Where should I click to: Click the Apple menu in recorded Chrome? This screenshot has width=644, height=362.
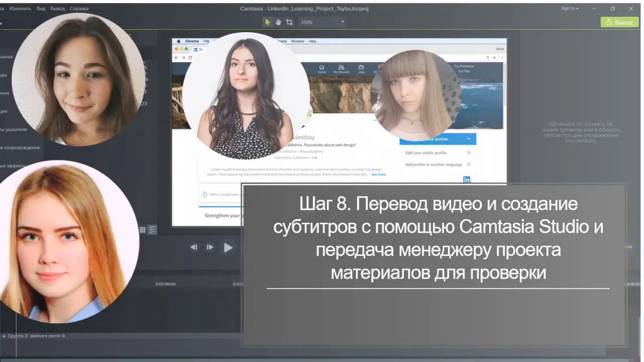(x=178, y=41)
